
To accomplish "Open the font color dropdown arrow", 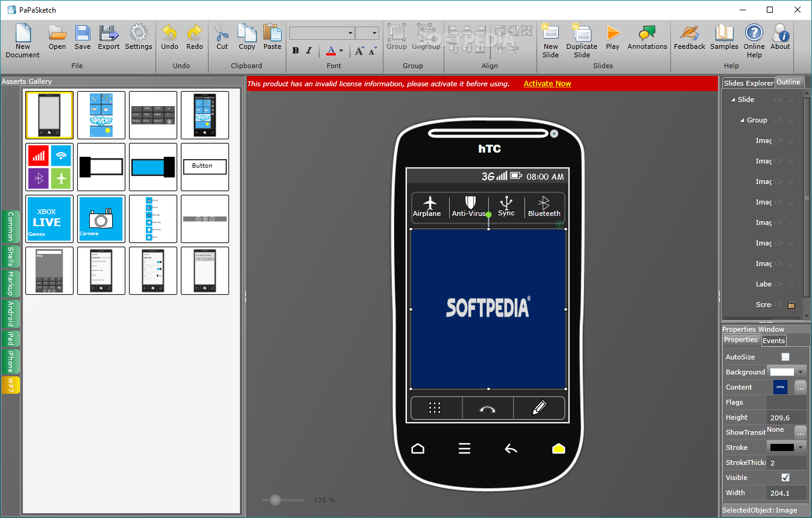I will coord(341,51).
